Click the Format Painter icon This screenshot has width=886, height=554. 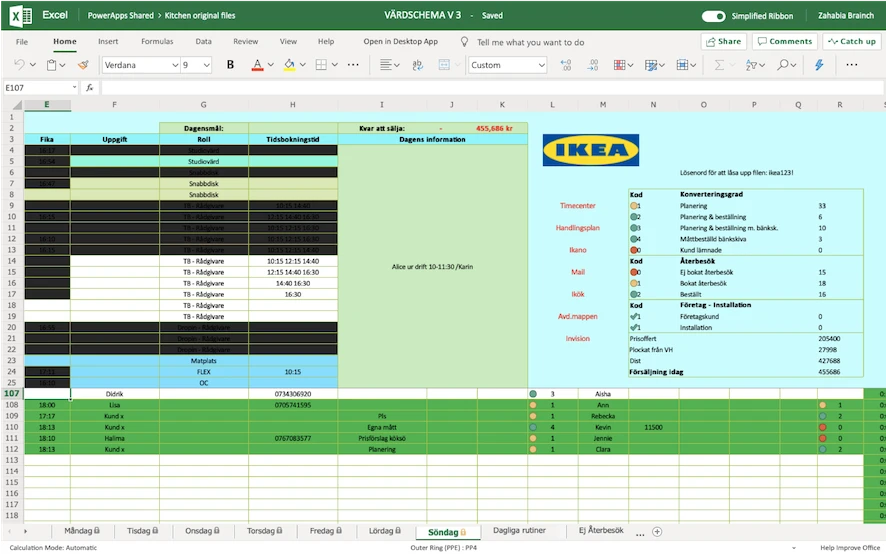coord(83,65)
